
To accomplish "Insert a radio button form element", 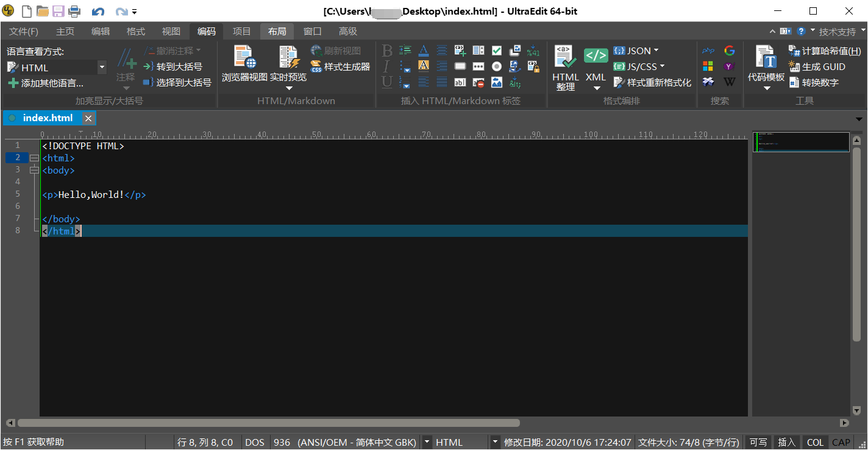I will 497,66.
